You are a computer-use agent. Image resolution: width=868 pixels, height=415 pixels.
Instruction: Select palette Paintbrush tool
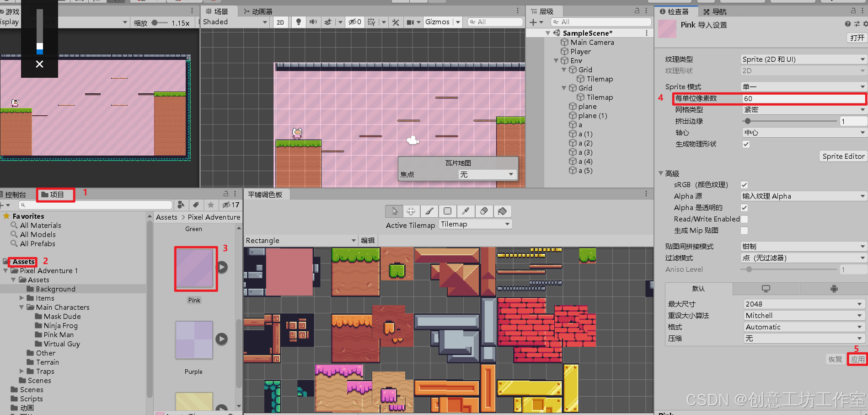click(429, 211)
